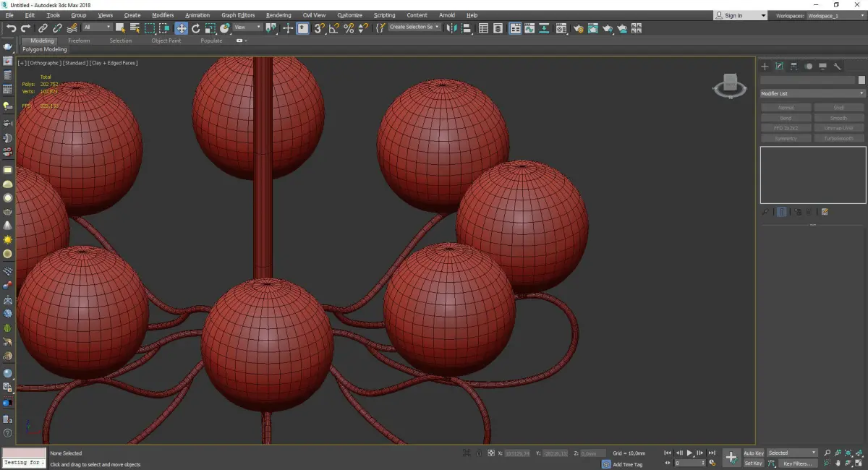Activate the Select and Rotate tool

[x=195, y=28]
